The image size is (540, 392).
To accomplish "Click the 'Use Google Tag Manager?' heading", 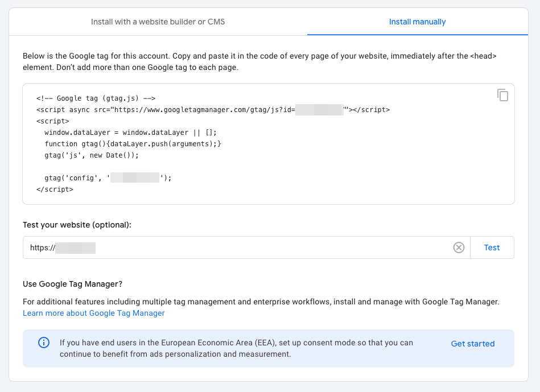I will (72, 283).
